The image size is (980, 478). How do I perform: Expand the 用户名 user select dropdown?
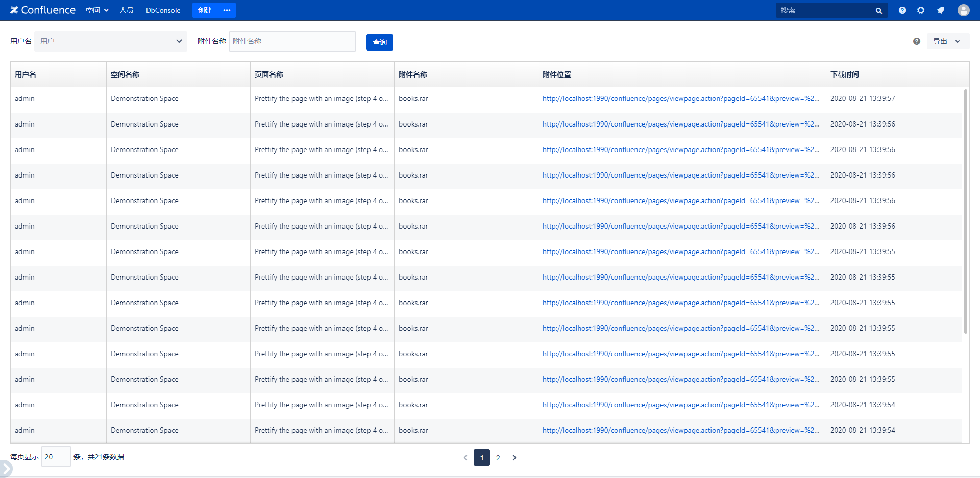[x=111, y=41]
